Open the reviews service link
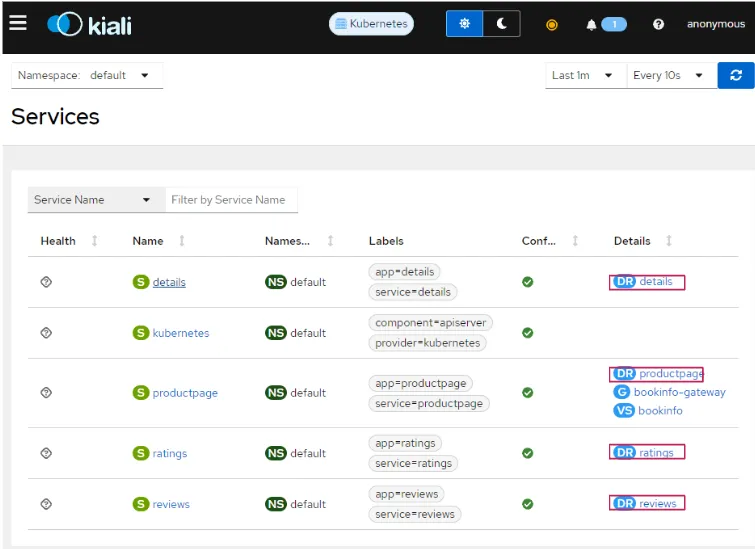The image size is (755, 549). [171, 504]
